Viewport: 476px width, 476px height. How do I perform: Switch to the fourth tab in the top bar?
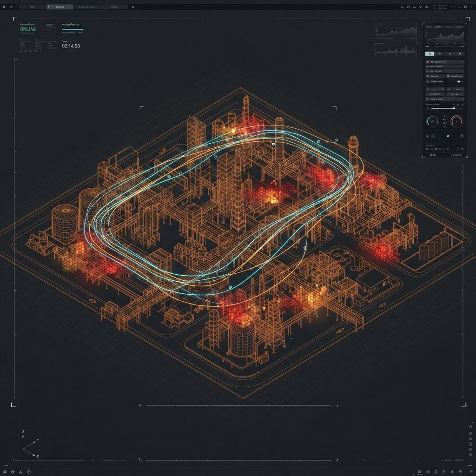click(x=114, y=7)
